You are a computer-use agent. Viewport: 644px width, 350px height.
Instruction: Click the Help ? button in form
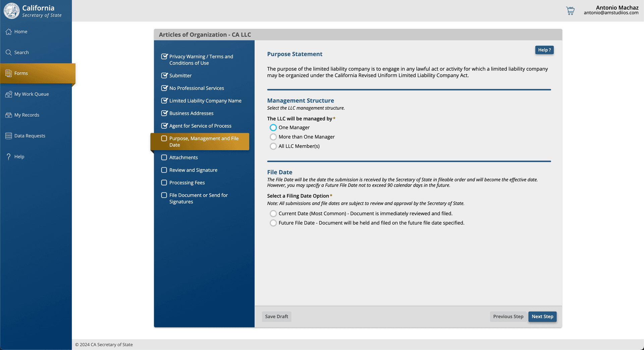click(544, 50)
